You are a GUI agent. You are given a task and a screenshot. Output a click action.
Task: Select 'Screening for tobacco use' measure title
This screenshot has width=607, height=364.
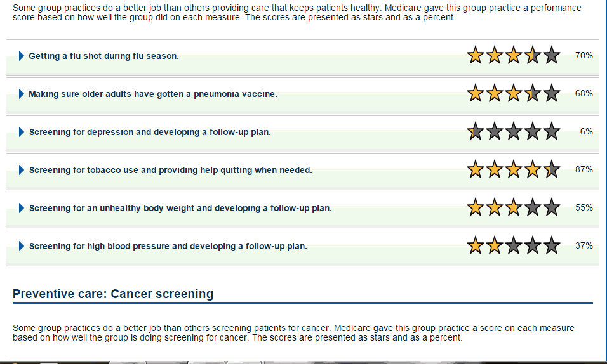(x=171, y=170)
